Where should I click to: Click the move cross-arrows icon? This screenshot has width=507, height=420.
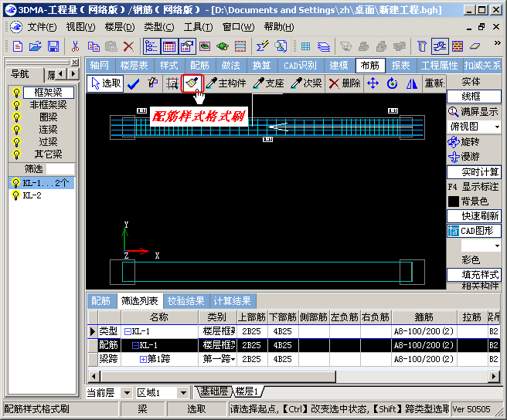click(373, 83)
